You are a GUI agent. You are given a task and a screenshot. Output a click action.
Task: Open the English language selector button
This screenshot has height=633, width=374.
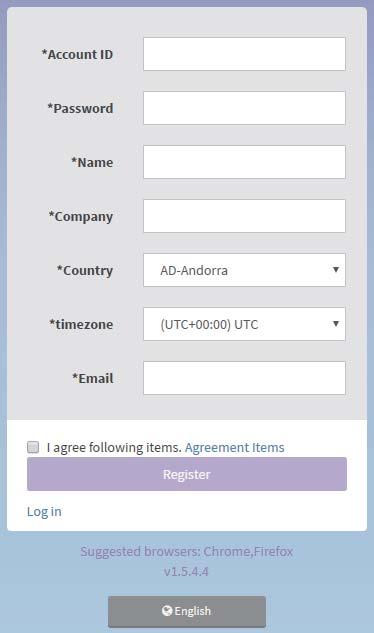pos(187,611)
